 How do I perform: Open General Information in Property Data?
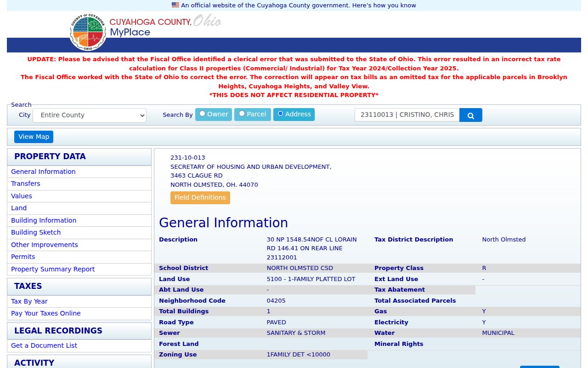pos(43,172)
